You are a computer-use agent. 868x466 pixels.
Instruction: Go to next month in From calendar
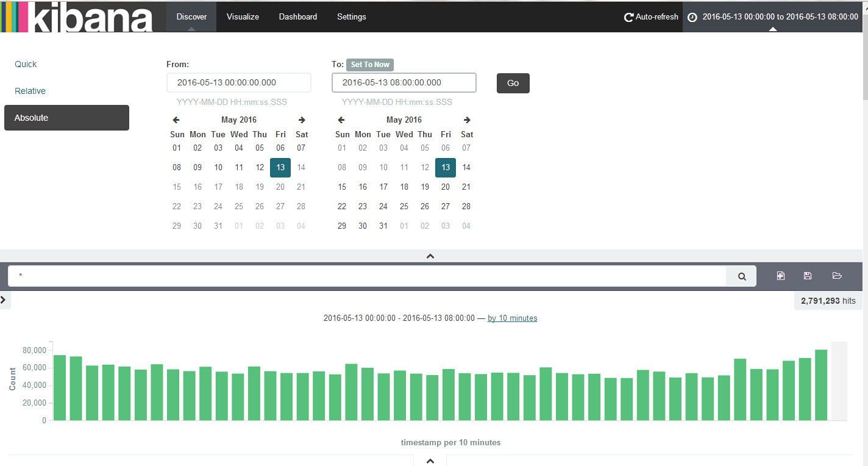click(x=302, y=120)
